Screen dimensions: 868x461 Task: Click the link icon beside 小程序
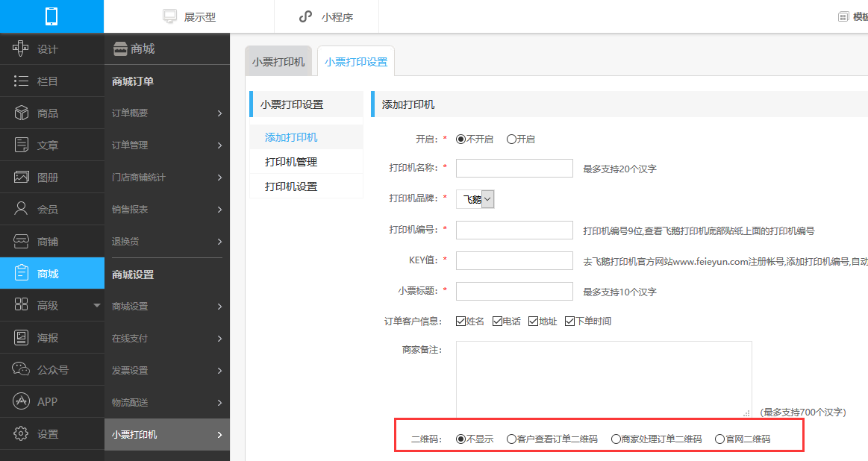(305, 16)
